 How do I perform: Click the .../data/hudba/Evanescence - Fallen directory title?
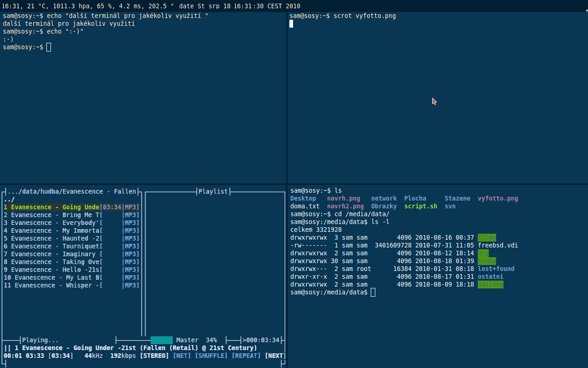point(72,191)
